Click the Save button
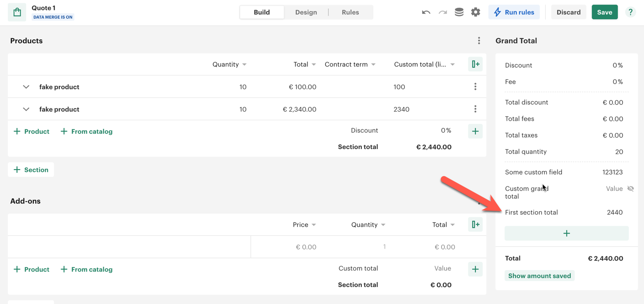Image resolution: width=644 pixels, height=304 pixels. [x=604, y=12]
